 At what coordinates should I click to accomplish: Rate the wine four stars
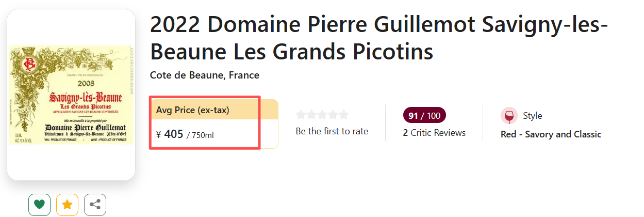pos(333,115)
